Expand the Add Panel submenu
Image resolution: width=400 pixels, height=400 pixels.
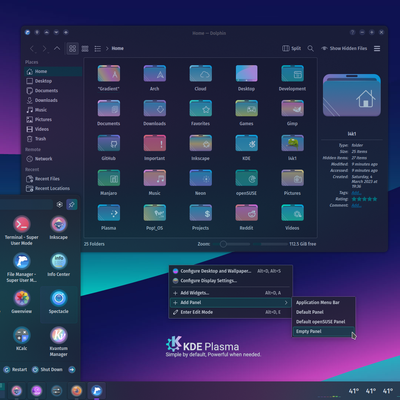pos(231,303)
